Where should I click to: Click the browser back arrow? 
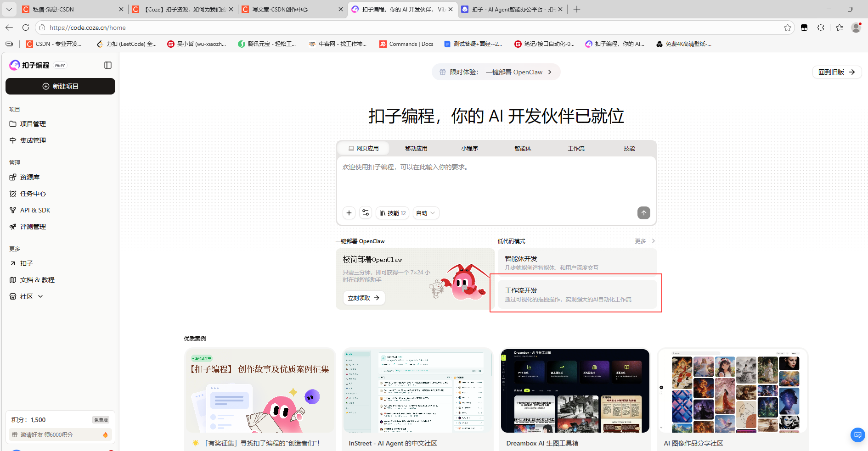9,28
